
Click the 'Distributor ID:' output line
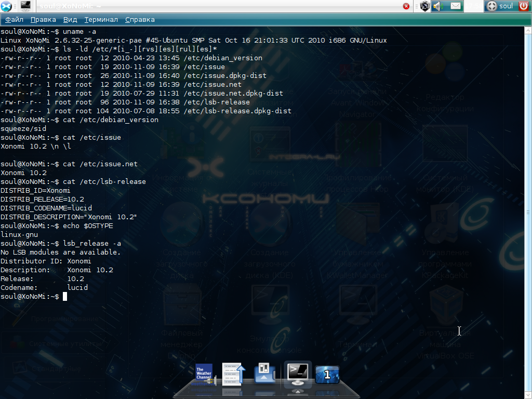pyautogui.click(x=46, y=261)
